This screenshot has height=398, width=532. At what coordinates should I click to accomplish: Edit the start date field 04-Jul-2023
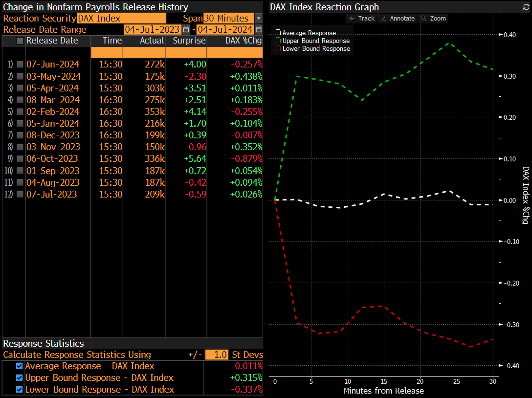[153, 29]
